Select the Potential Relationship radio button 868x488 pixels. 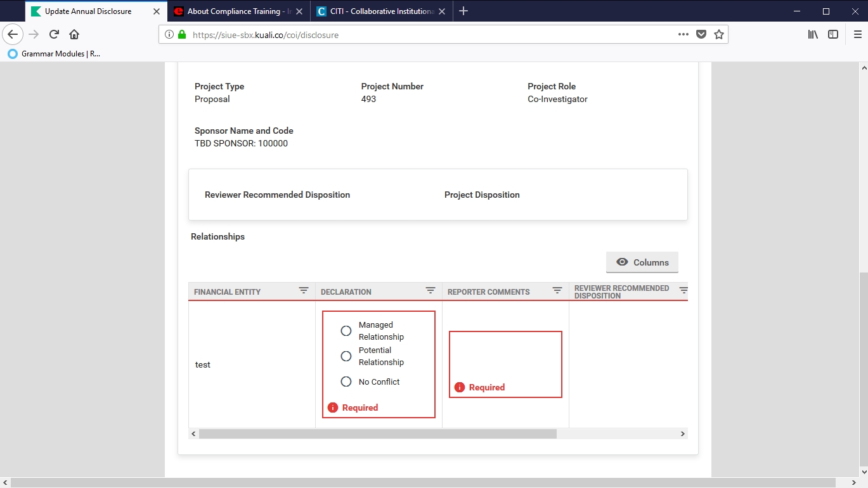346,356
